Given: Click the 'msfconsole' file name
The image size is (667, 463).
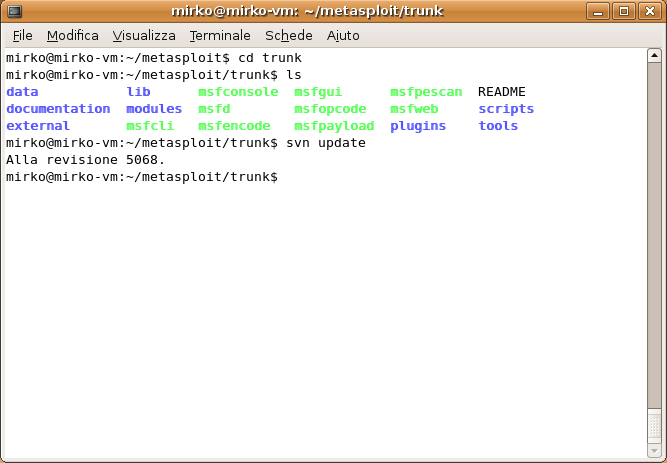Looking at the screenshot, I should 238,92.
